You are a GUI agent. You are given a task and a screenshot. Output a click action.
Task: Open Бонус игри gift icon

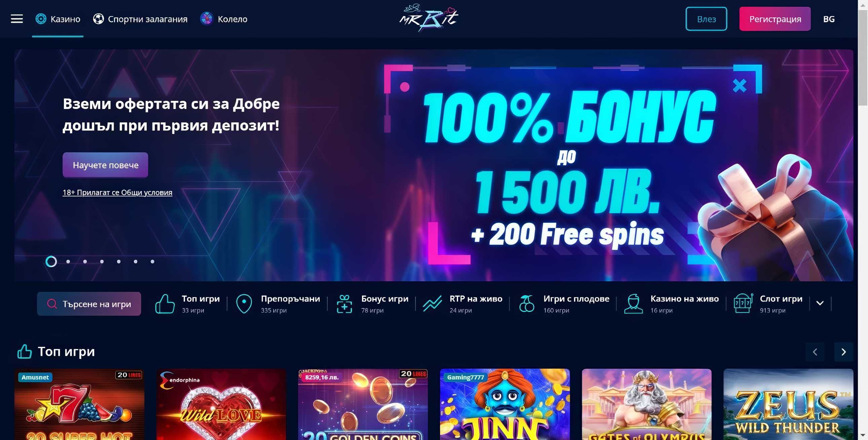(345, 304)
